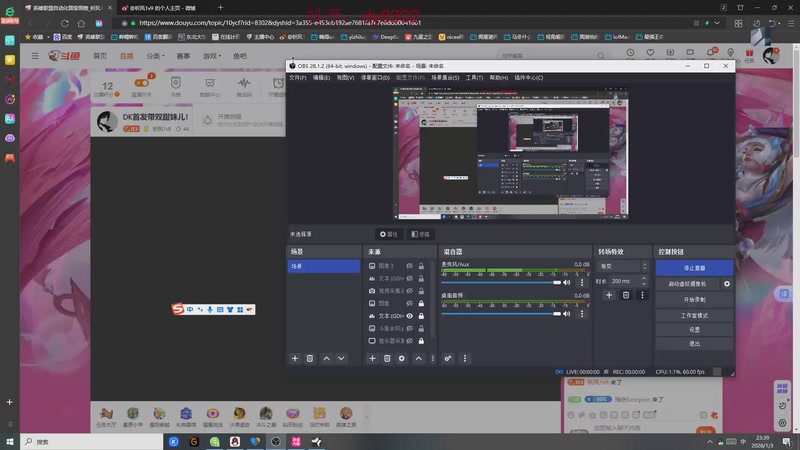Open the Sources panel overflow dots menu
Image resolution: width=800 pixels, height=450 pixels.
tap(433, 359)
